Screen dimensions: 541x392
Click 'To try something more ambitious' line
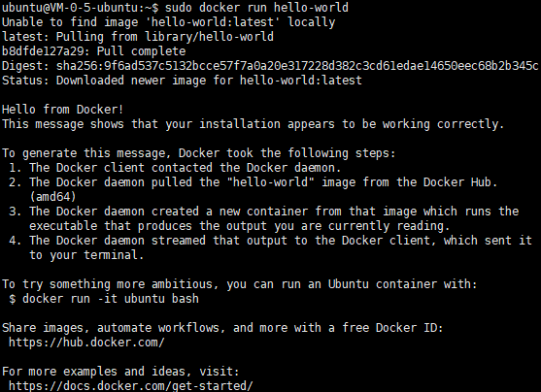[240, 284]
